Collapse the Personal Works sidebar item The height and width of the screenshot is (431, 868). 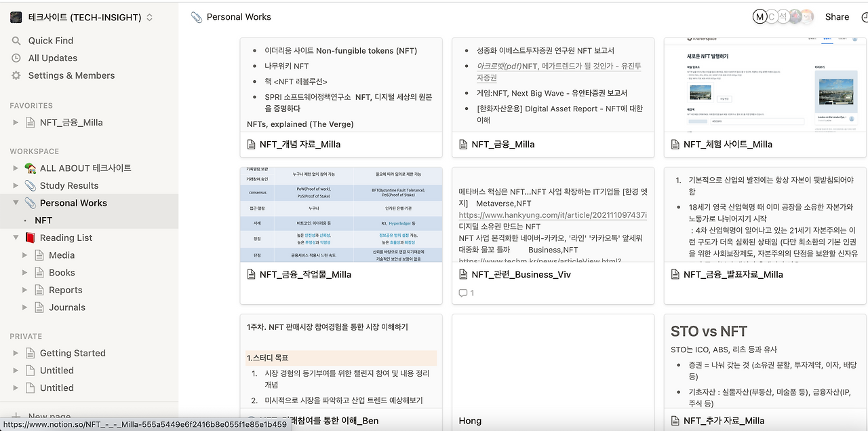click(x=15, y=202)
